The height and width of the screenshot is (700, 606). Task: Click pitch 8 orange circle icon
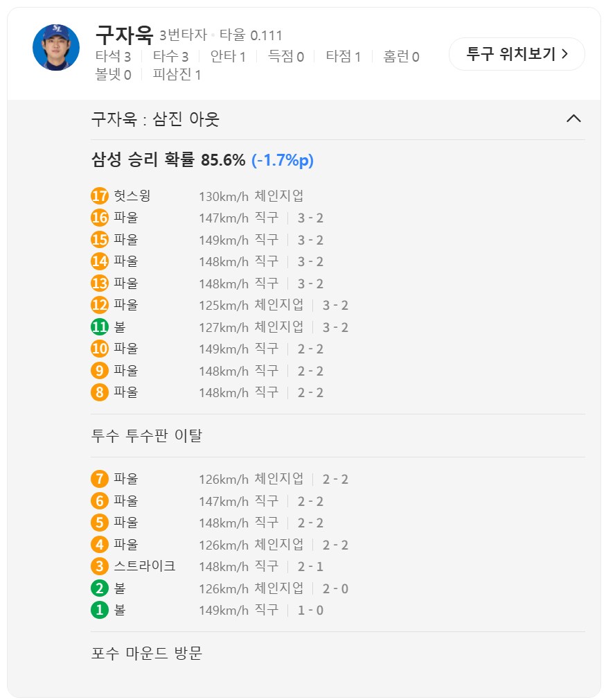(x=100, y=392)
